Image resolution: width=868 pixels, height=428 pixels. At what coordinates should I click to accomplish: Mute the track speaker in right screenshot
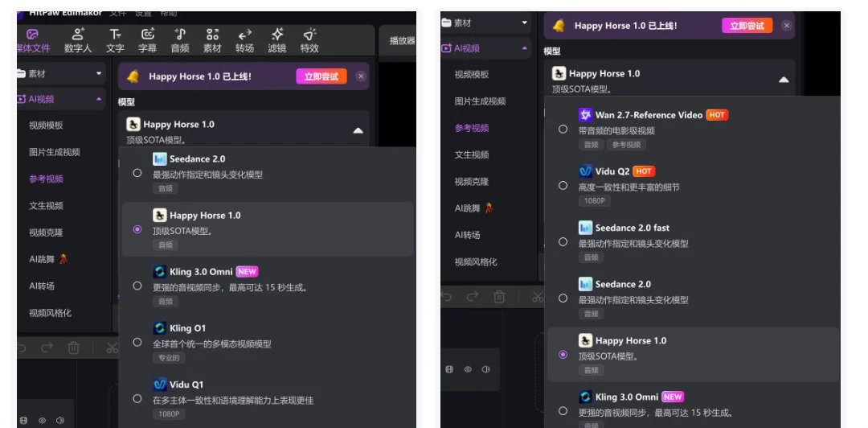[x=486, y=369]
